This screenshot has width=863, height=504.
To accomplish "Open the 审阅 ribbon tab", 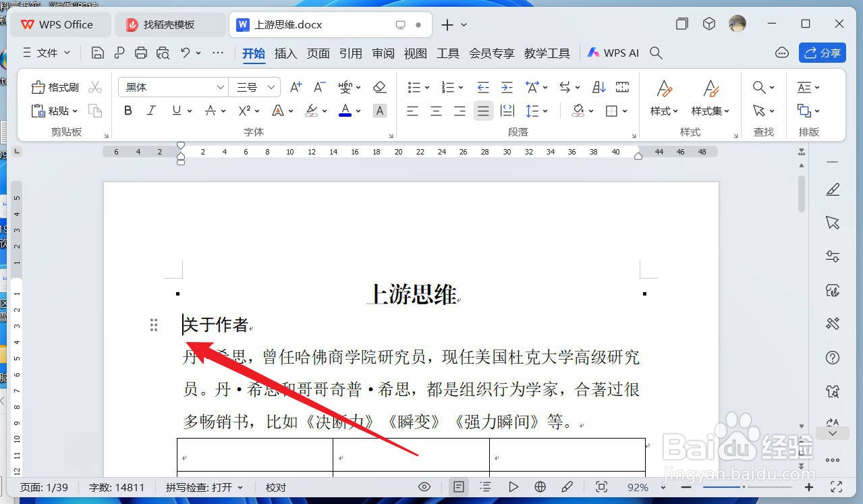I will click(x=383, y=53).
